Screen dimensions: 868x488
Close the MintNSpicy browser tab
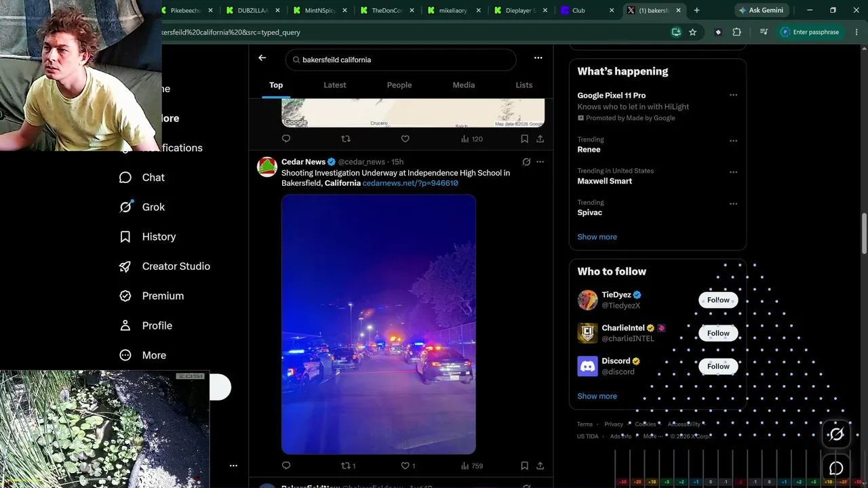point(344,10)
